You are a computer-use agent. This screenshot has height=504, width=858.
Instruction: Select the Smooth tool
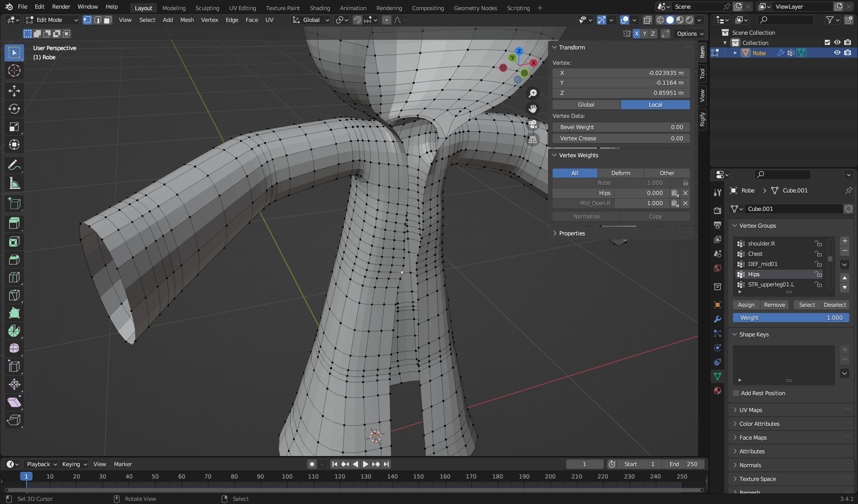pyautogui.click(x=14, y=349)
